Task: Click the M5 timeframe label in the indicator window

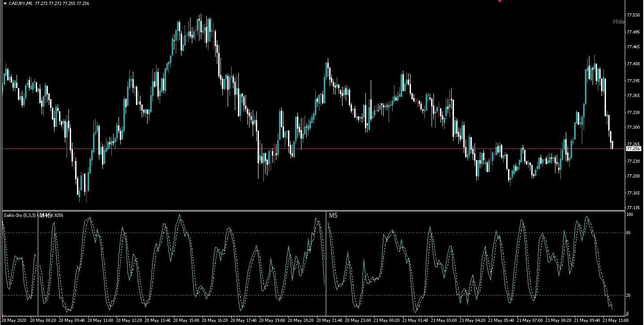Action: 334,215
